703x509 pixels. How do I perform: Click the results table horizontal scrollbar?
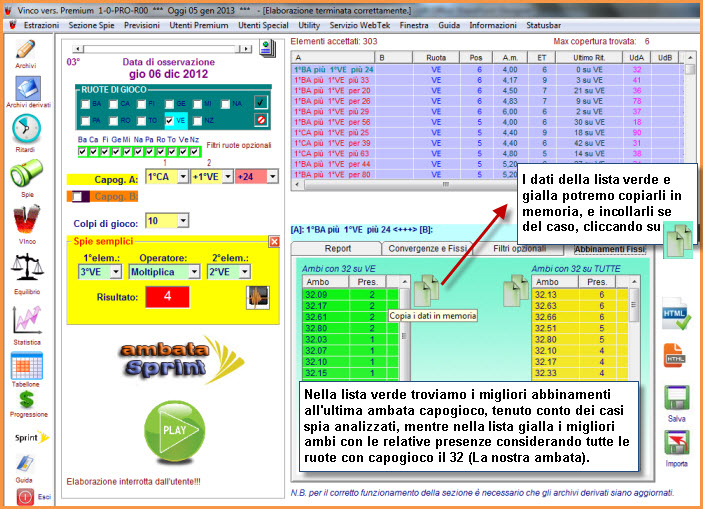[x=404, y=184]
